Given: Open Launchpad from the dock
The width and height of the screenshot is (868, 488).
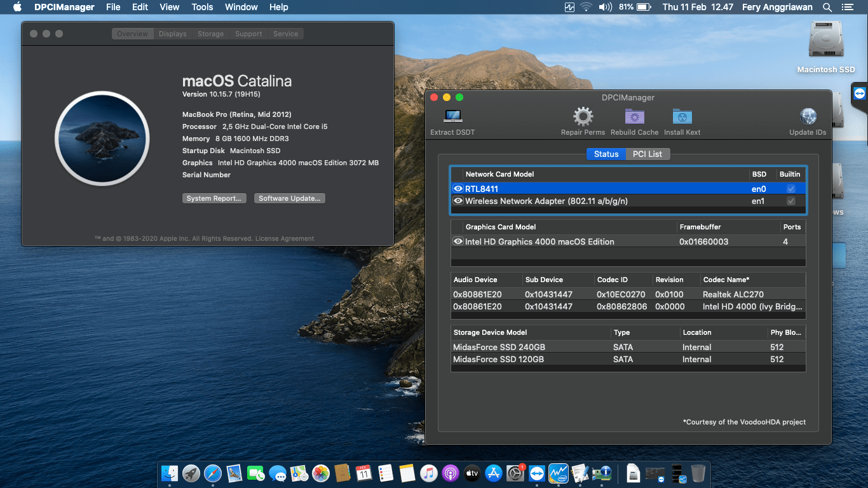Looking at the screenshot, I should [191, 473].
